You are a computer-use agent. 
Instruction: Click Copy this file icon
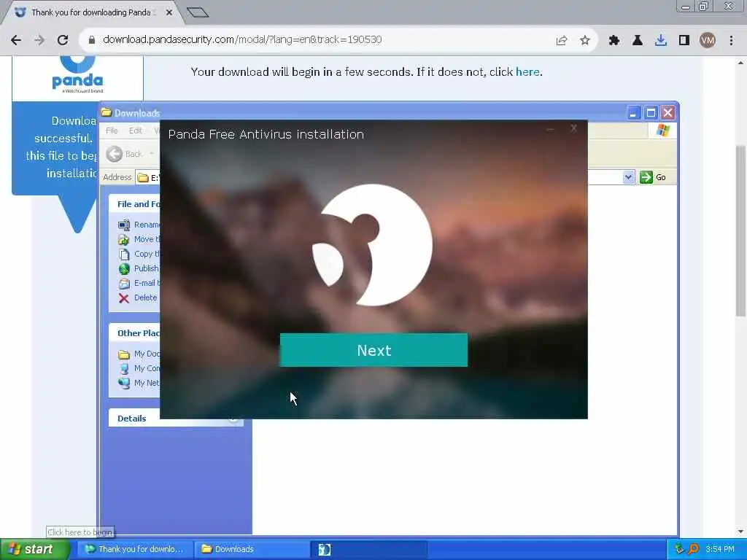124,254
